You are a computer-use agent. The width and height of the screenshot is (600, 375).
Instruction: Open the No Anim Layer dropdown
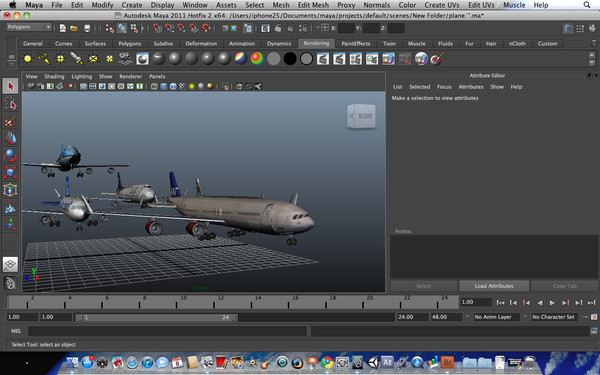[x=496, y=317]
